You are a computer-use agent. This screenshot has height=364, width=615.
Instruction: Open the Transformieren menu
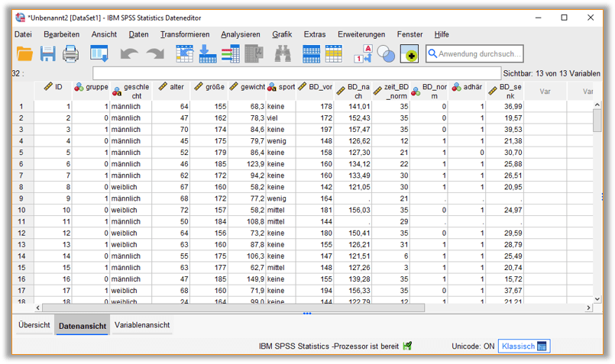point(185,34)
